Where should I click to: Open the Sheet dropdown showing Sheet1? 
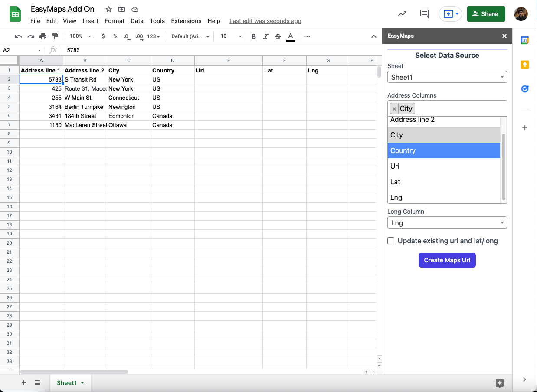point(447,77)
